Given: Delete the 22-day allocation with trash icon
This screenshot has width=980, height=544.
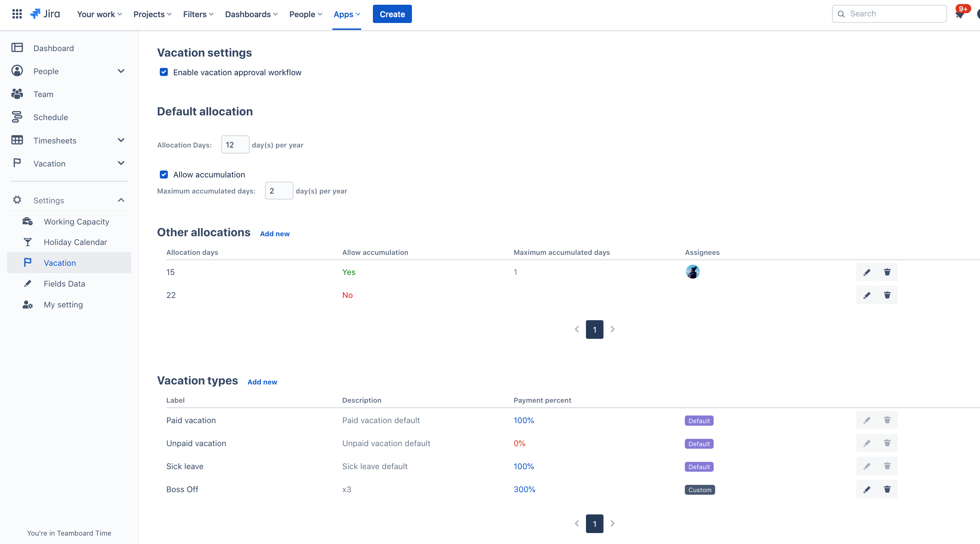Looking at the screenshot, I should (887, 295).
